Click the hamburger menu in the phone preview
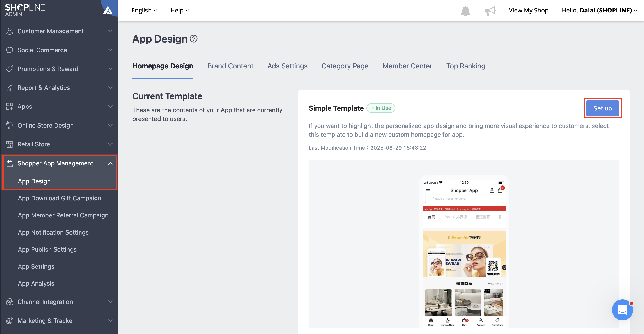The image size is (644, 334). coord(428,191)
